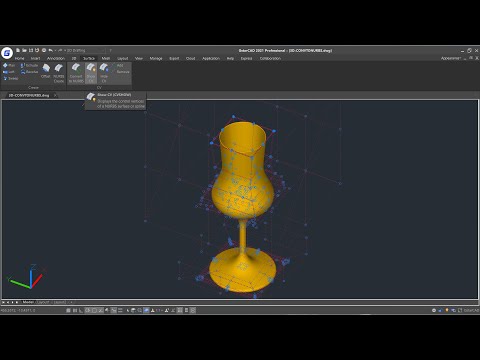Viewport: 480px width, 360px height.
Task: Click the New file icon in quick access toolbar
Action: pos(18,50)
